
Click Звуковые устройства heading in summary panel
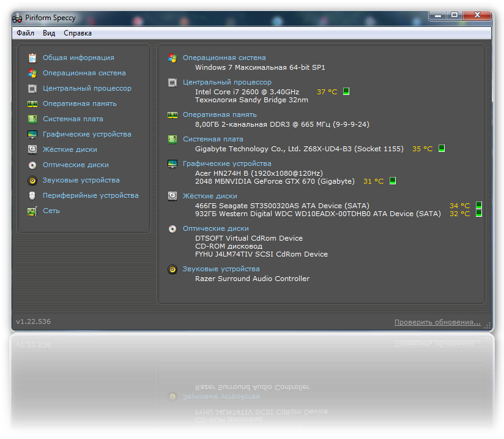tap(221, 269)
